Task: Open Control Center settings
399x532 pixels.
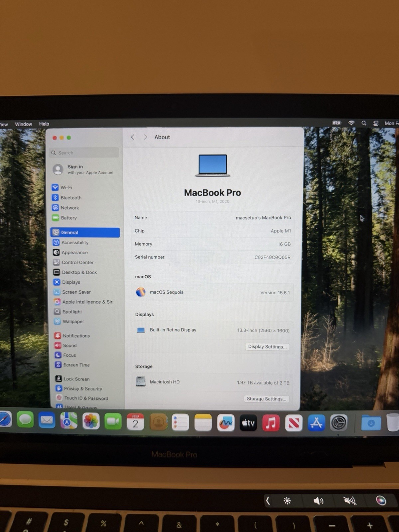Action: click(73, 262)
